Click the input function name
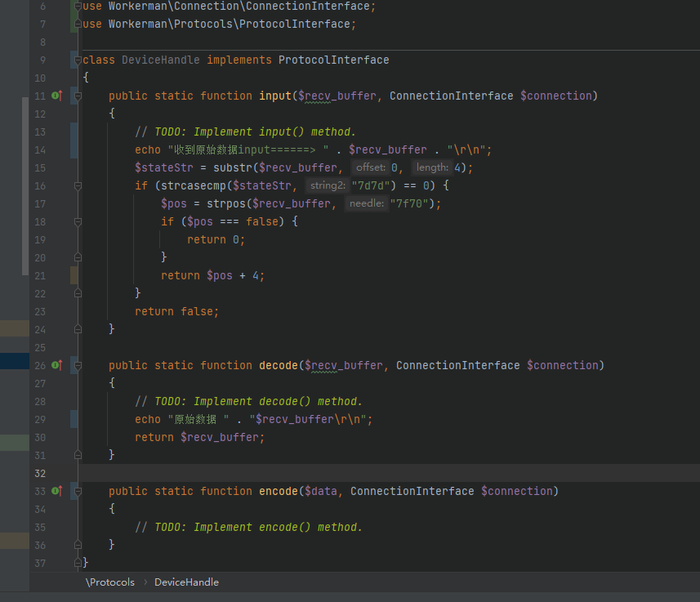 (275, 96)
